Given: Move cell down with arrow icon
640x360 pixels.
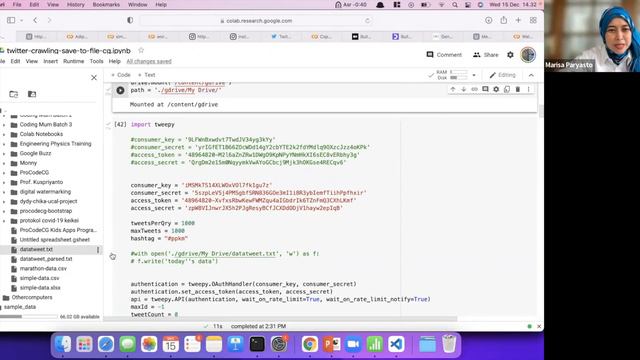Looking at the screenshot, I should pos(464,89).
